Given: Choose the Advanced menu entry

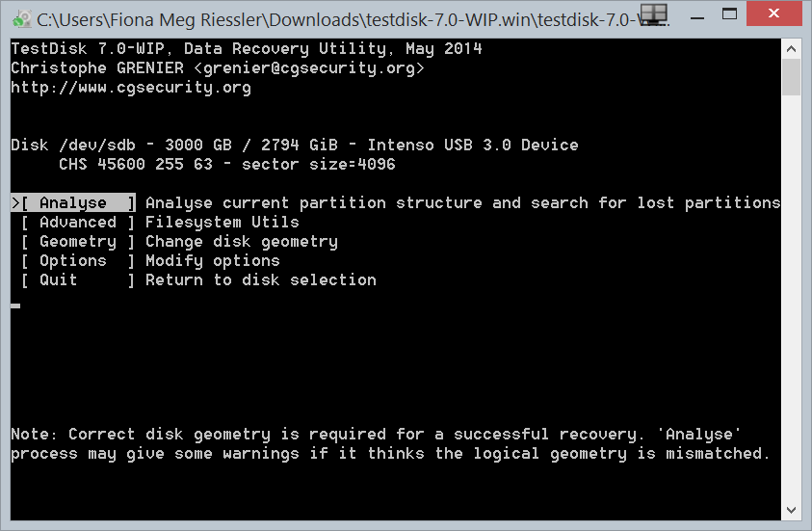Looking at the screenshot, I should (x=77, y=223).
